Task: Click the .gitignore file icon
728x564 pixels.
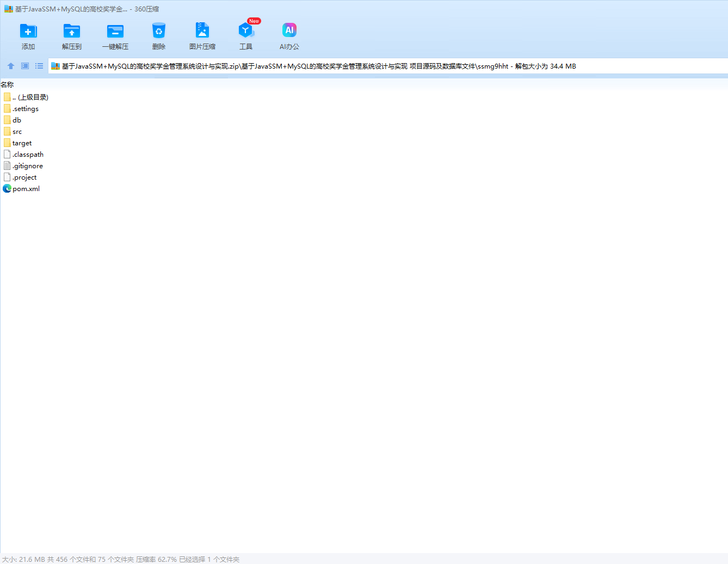Action: pyautogui.click(x=7, y=165)
